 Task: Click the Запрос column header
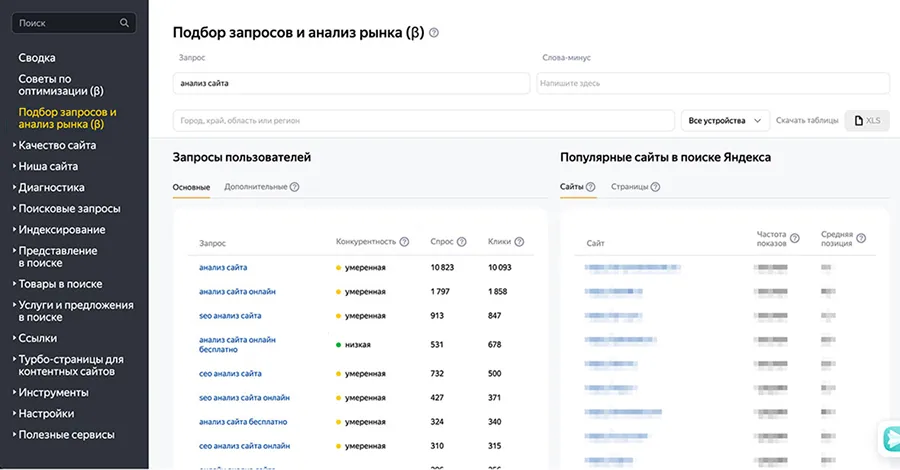212,243
